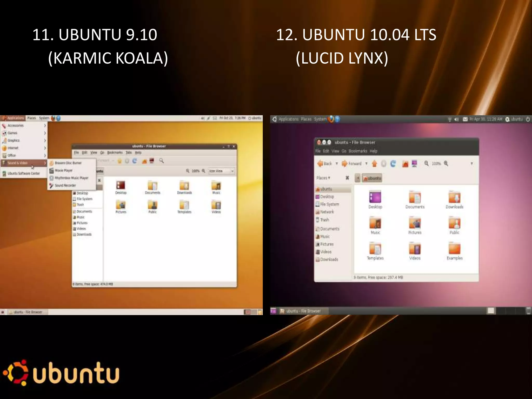This screenshot has height=399, width=532.
Task: Open Firefox launcher in Lucid top panel
Action: click(x=331, y=119)
